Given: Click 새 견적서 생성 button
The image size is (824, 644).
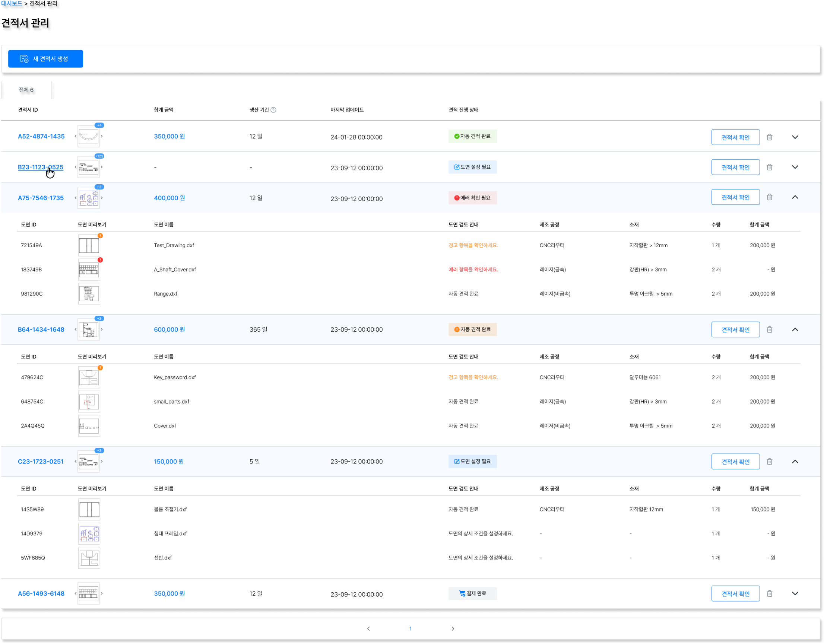Looking at the screenshot, I should pos(46,59).
